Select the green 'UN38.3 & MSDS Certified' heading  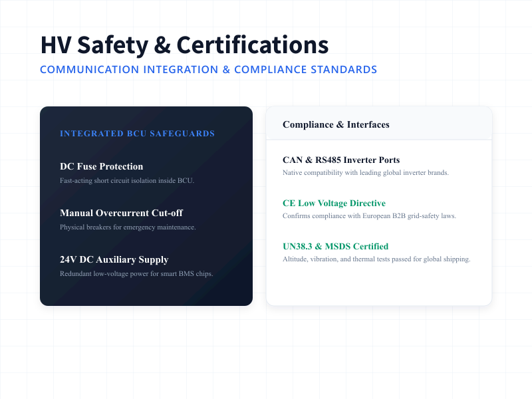(336, 246)
